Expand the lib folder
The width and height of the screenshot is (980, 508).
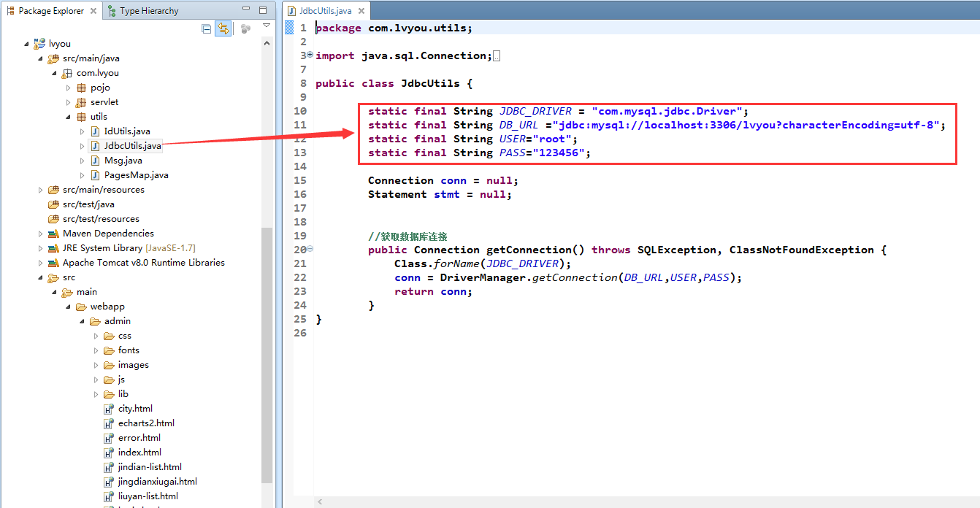click(x=96, y=394)
